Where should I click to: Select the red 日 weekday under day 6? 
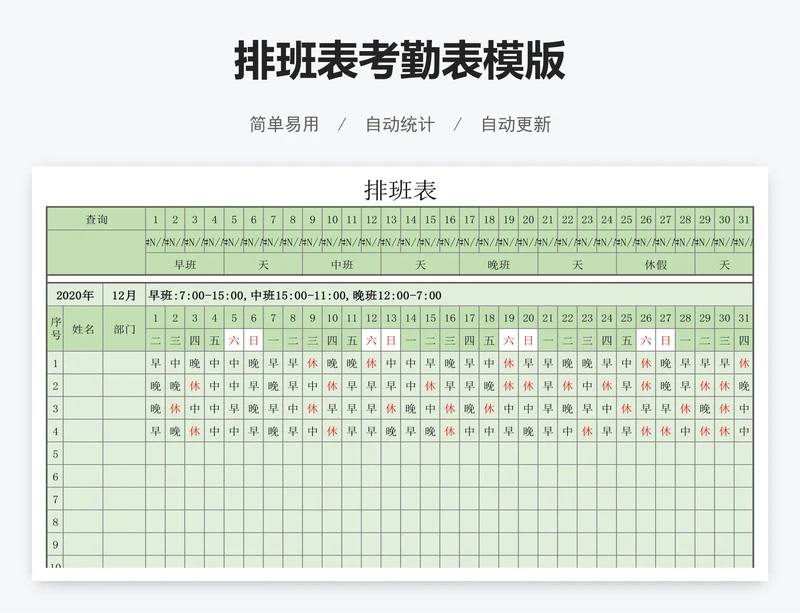(254, 340)
